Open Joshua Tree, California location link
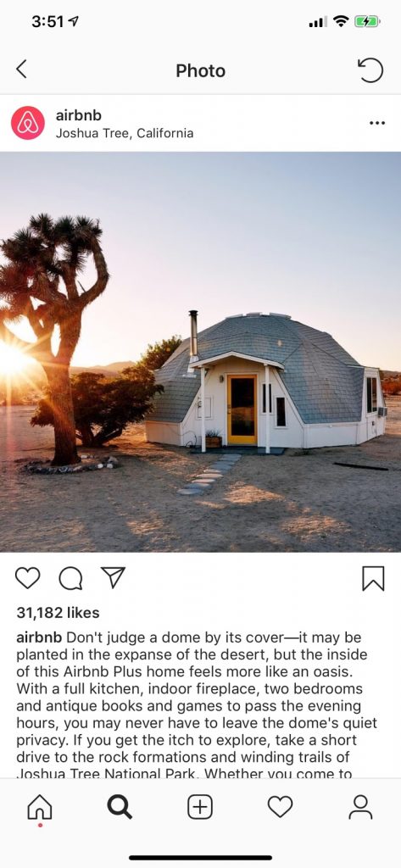Image resolution: width=401 pixels, height=868 pixels. pyautogui.click(x=125, y=133)
